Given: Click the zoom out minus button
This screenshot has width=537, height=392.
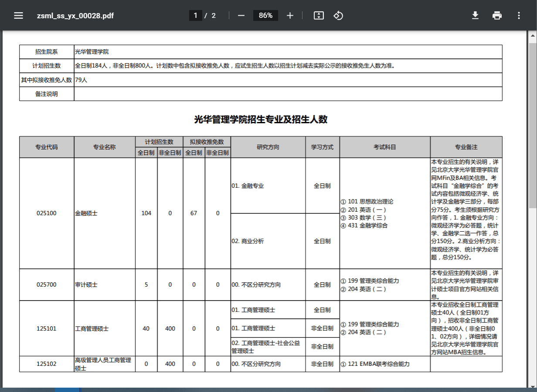Looking at the screenshot, I should 241,16.
